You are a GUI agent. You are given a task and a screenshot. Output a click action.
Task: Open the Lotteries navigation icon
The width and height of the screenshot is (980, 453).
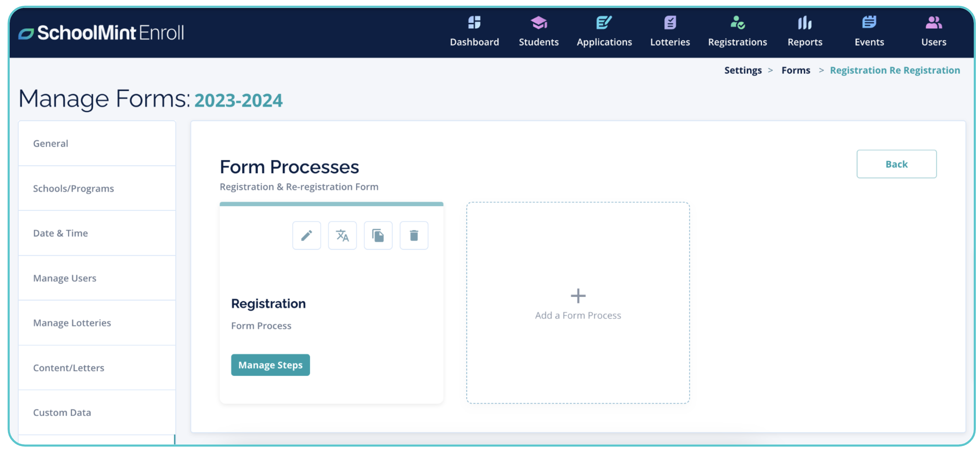click(x=670, y=23)
